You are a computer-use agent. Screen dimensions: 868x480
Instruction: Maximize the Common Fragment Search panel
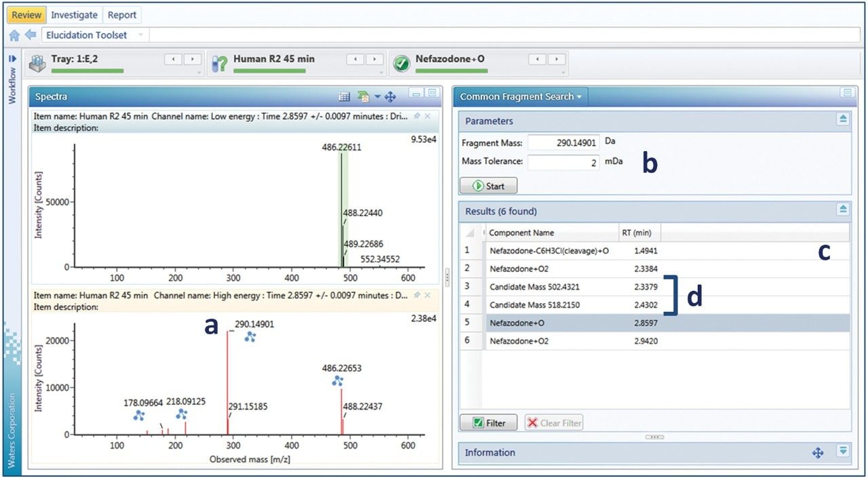tap(846, 92)
